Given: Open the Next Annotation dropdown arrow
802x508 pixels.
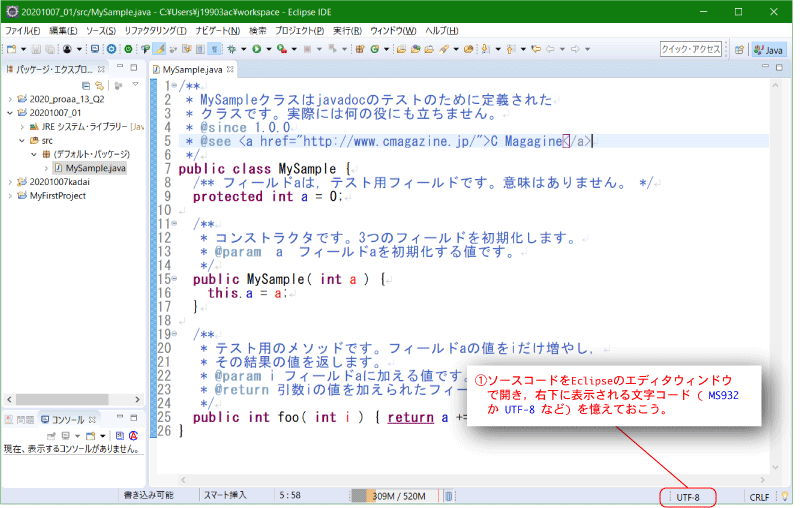Looking at the screenshot, I should [498, 49].
